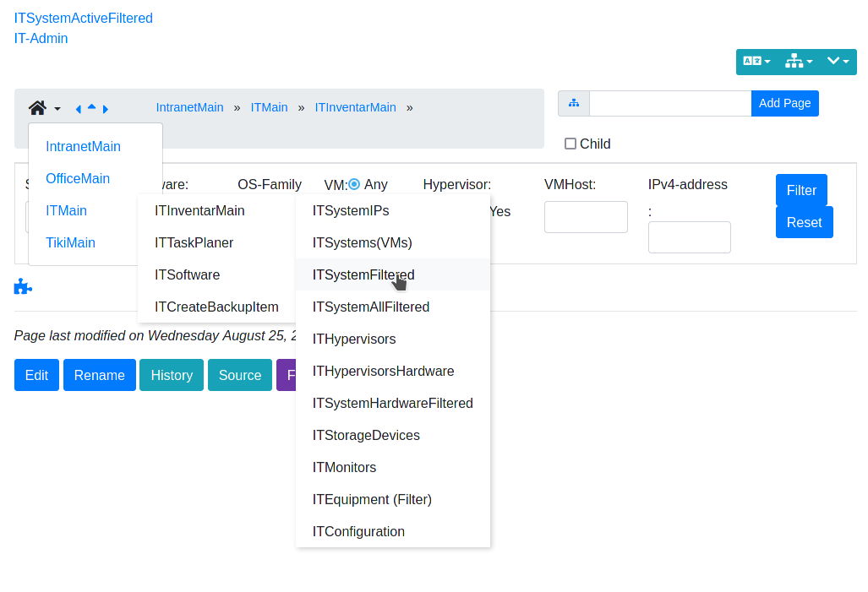Open ITSystemAllFiltered menu entry
This screenshot has width=868, height=592.
tap(393, 307)
